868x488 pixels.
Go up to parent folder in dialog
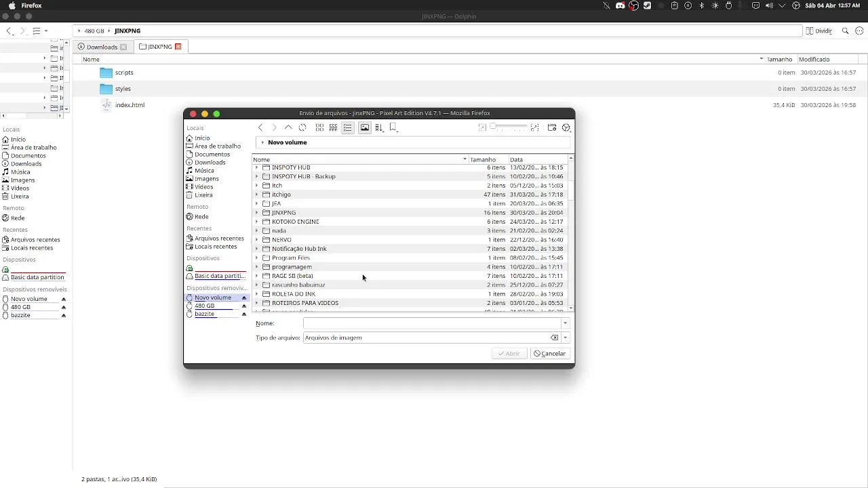coord(288,127)
